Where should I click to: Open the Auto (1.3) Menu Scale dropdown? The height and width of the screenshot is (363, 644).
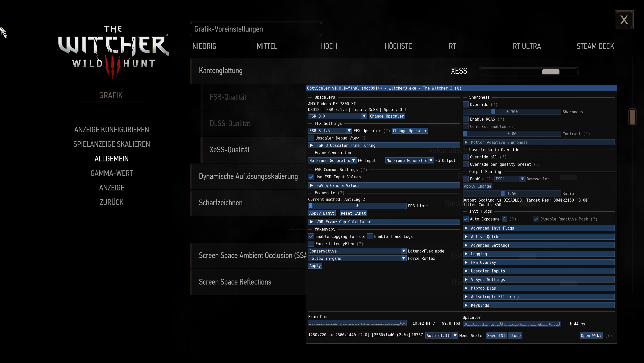[442, 336]
